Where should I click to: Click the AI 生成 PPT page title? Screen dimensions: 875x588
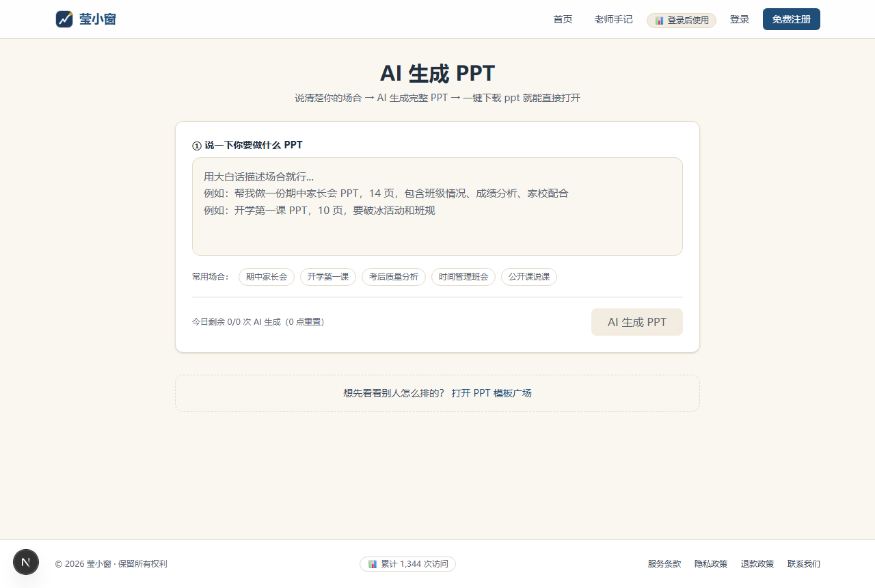[x=437, y=73]
